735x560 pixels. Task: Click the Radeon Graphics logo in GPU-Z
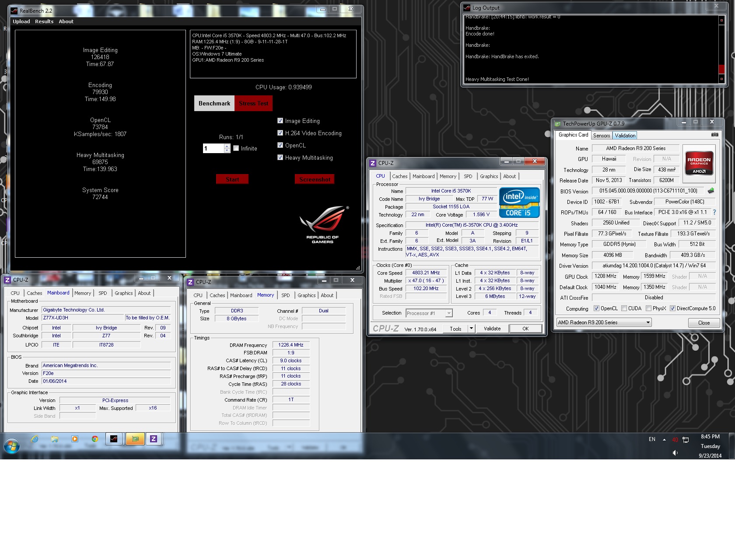click(699, 163)
